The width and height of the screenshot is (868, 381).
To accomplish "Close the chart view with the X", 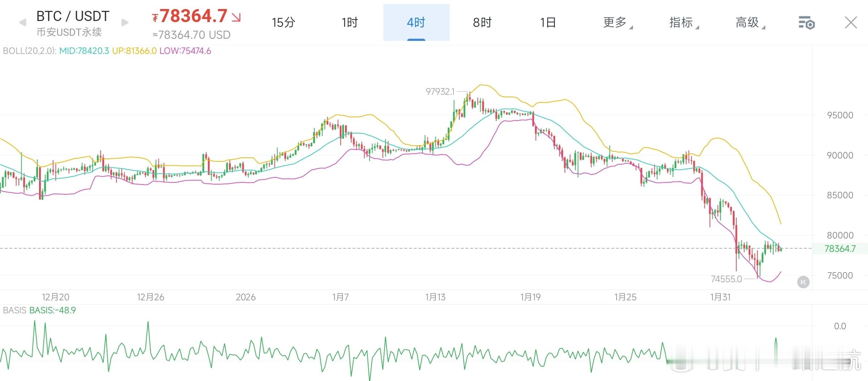I will (851, 22).
